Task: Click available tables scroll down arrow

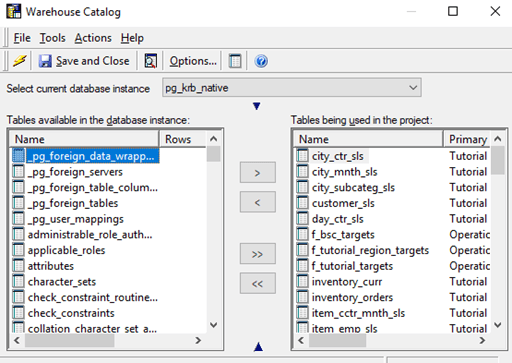Action: [213, 324]
